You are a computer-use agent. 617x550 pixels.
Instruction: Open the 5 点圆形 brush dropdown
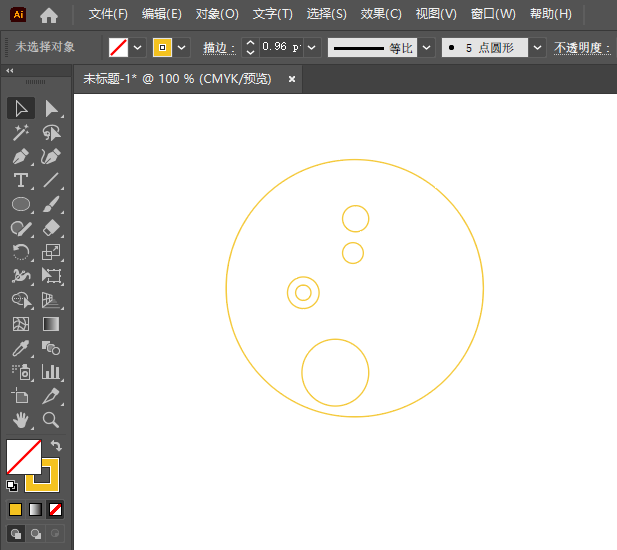pyautogui.click(x=538, y=47)
